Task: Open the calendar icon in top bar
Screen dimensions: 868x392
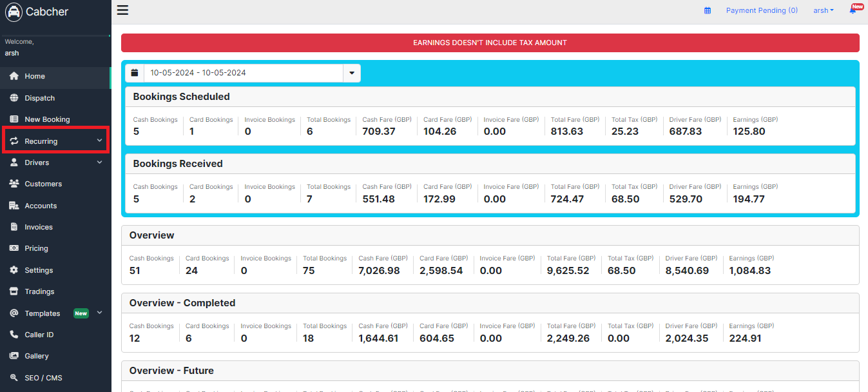Action: tap(708, 10)
